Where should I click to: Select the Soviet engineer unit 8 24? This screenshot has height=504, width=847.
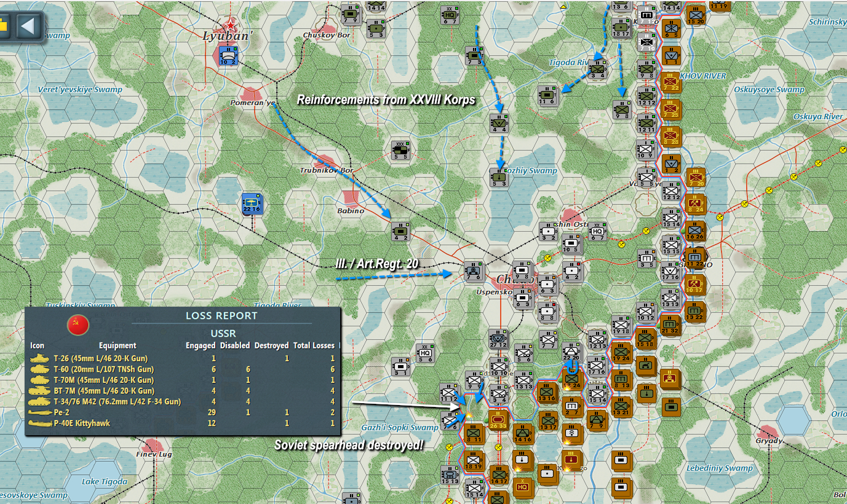click(x=696, y=203)
